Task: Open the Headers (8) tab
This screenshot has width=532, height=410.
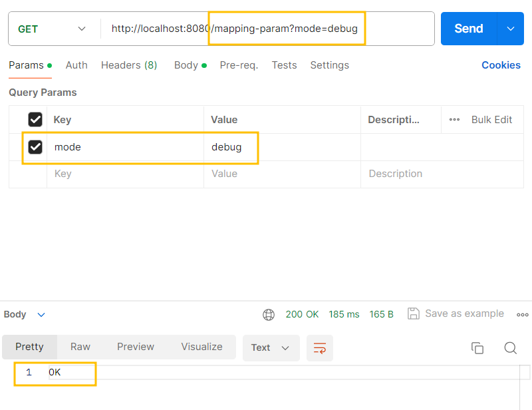Action: point(129,65)
